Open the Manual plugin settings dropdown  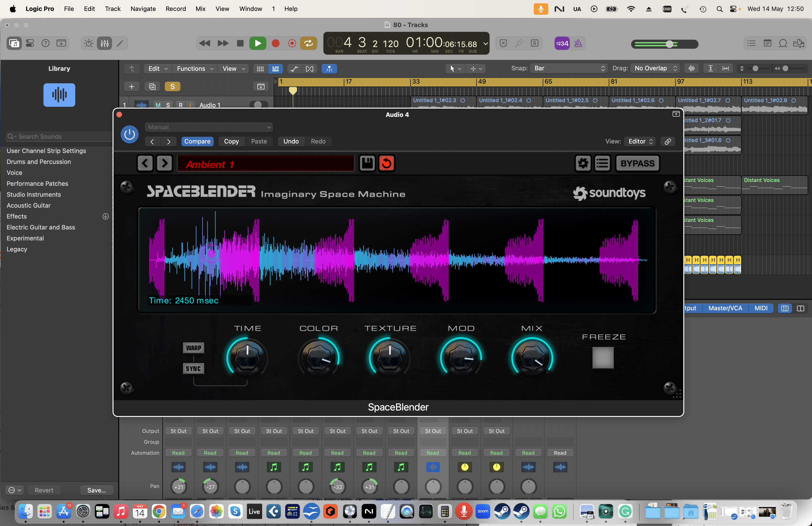click(x=208, y=127)
